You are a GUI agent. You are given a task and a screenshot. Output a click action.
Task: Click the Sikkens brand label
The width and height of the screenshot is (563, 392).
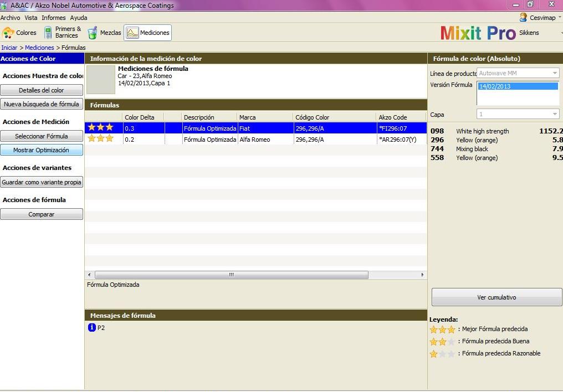point(529,33)
